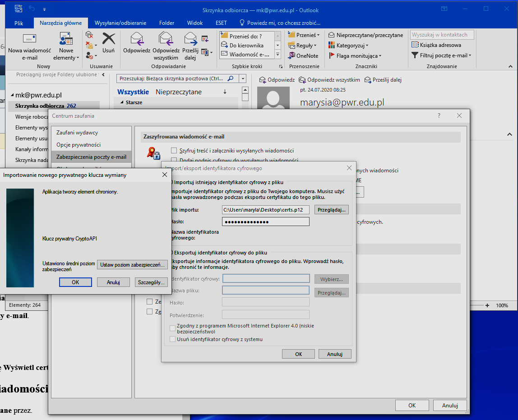Expand the Kategoryzuj dropdown
Viewport: 518px width, 420px height.
pyautogui.click(x=352, y=46)
